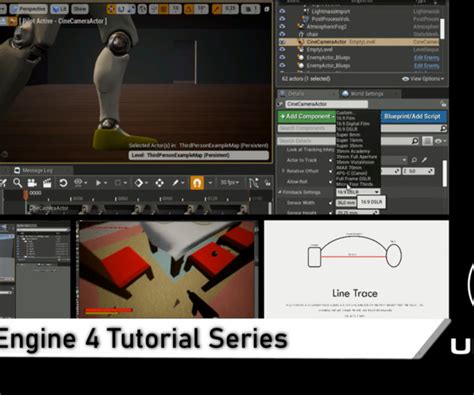Image resolution: width=474 pixels, height=395 pixels.
Task: Toggle visibility of LightmassImportanceVolume actor
Action: pos(283,11)
